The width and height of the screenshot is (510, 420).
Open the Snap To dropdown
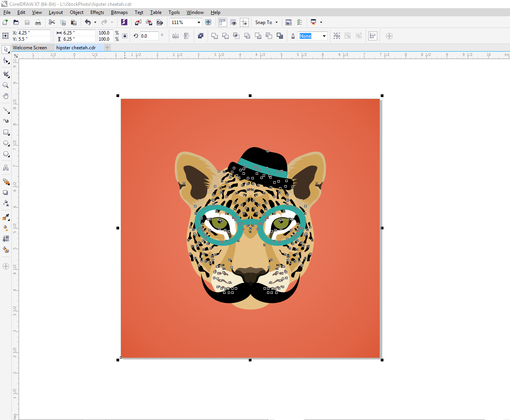266,22
